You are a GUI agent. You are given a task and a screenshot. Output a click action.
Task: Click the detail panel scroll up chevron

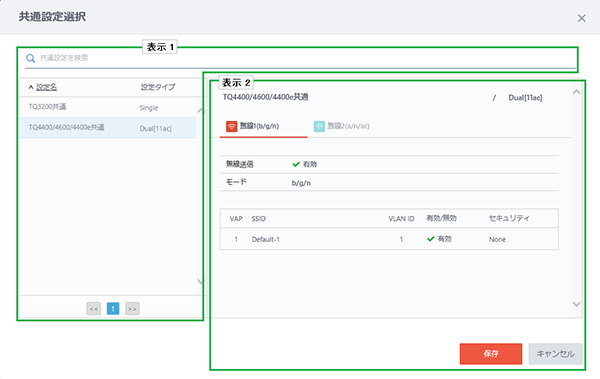[576, 92]
